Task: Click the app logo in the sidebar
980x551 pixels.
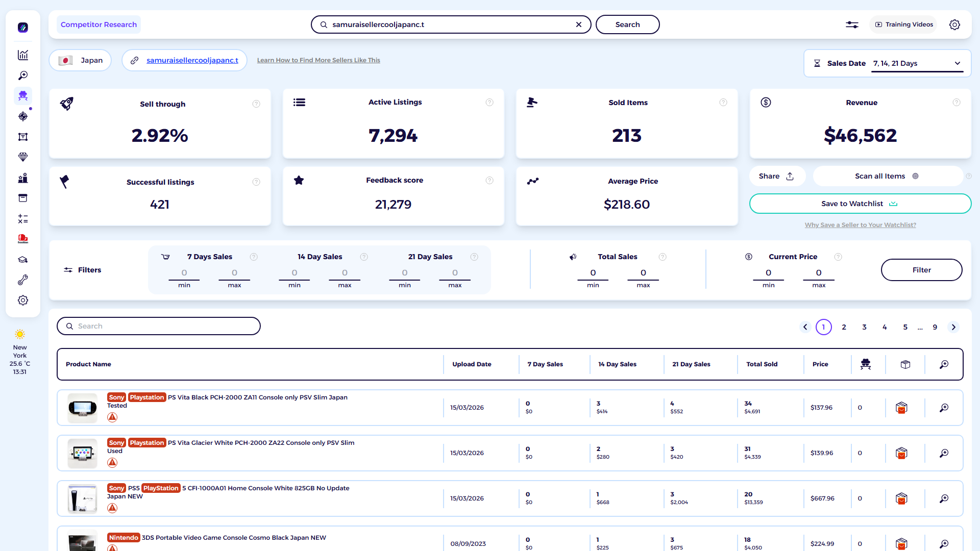Action: point(23,28)
